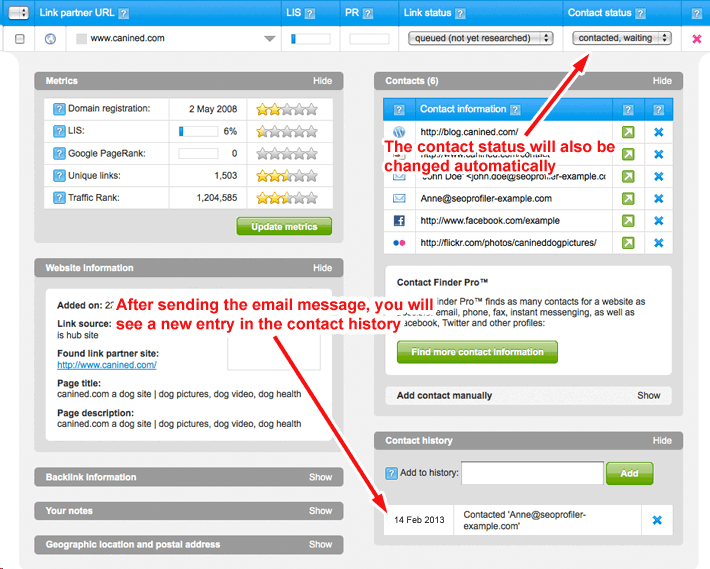Hide the Contact history panel
710x569 pixels.
point(662,441)
